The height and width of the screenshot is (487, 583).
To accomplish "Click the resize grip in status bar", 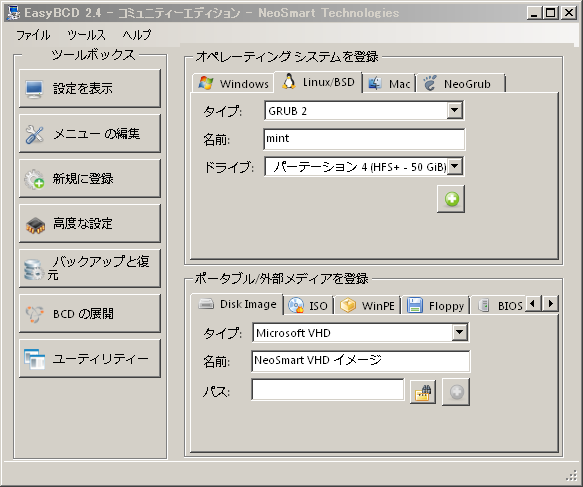I will click(572, 475).
